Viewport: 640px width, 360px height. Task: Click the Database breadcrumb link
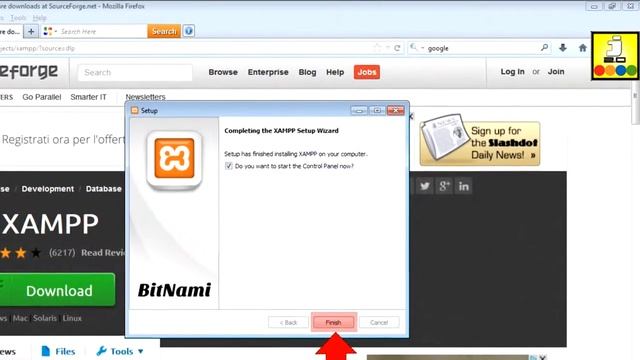[103, 189]
